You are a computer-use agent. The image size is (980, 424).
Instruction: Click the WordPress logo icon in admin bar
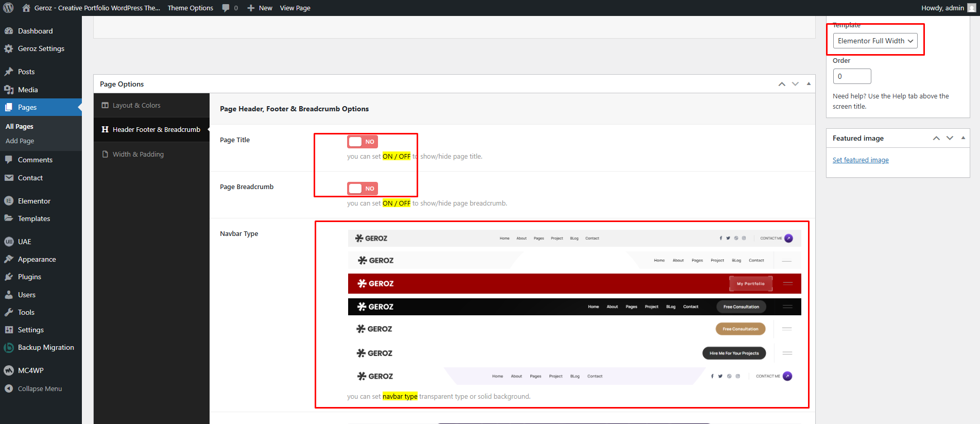[8, 8]
